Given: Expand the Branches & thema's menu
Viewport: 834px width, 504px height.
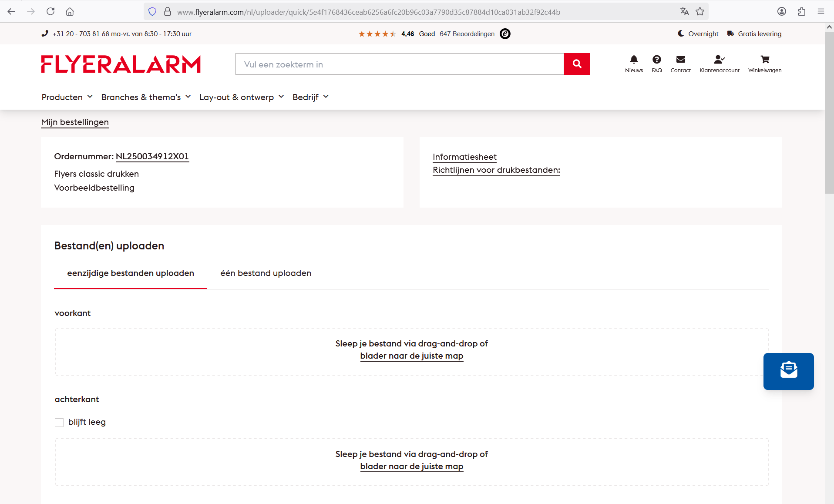Looking at the screenshot, I should (146, 97).
